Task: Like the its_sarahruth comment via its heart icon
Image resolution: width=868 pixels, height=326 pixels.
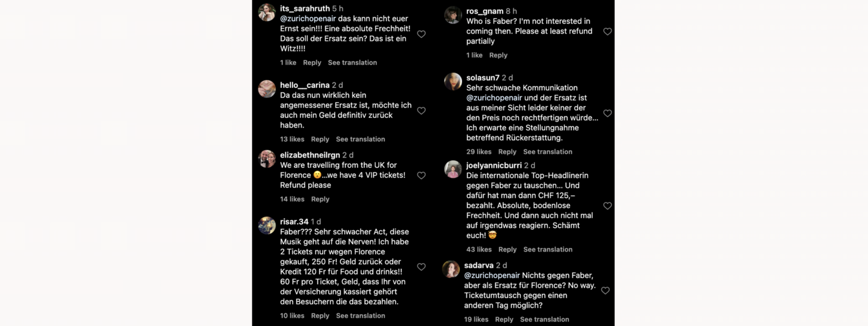Action: tap(421, 34)
